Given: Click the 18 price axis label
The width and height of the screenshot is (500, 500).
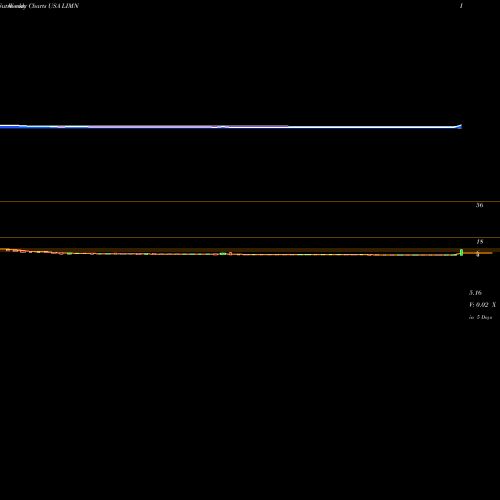Looking at the screenshot, I should (x=480, y=242).
